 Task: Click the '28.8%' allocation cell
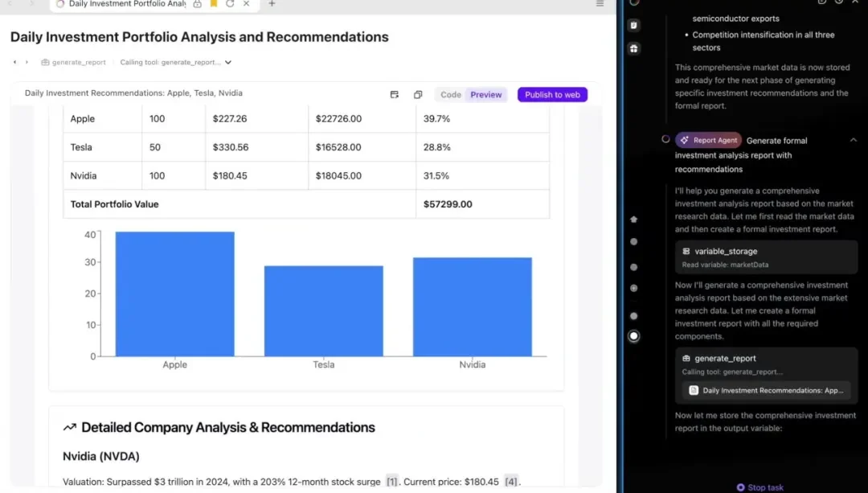pos(436,147)
